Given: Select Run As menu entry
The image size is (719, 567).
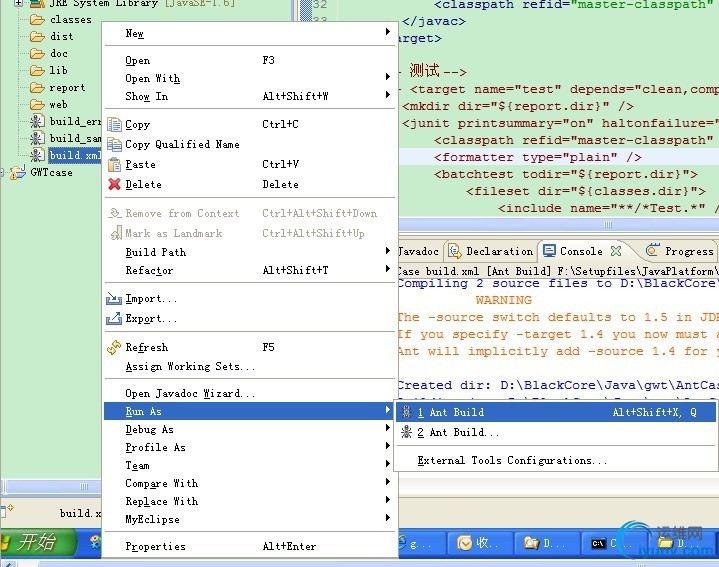Looking at the screenshot, I should 250,411.
